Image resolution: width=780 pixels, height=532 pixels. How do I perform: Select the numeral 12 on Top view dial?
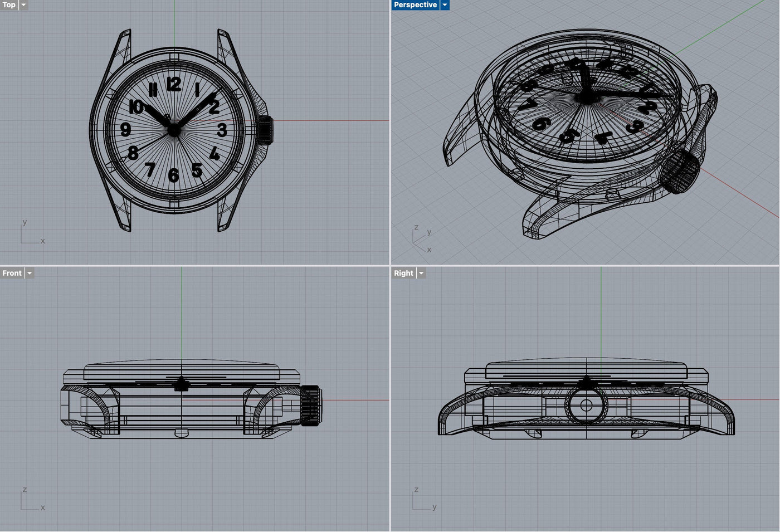(x=174, y=84)
